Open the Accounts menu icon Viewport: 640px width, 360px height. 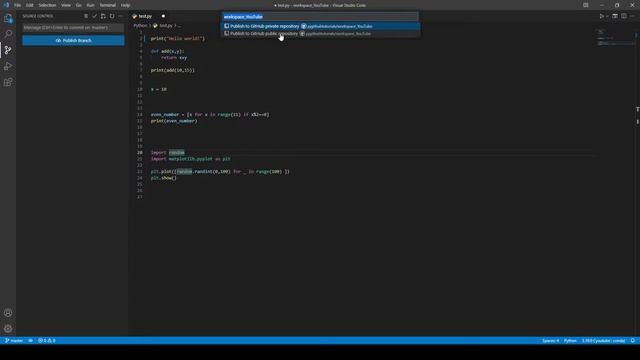pos(8,313)
